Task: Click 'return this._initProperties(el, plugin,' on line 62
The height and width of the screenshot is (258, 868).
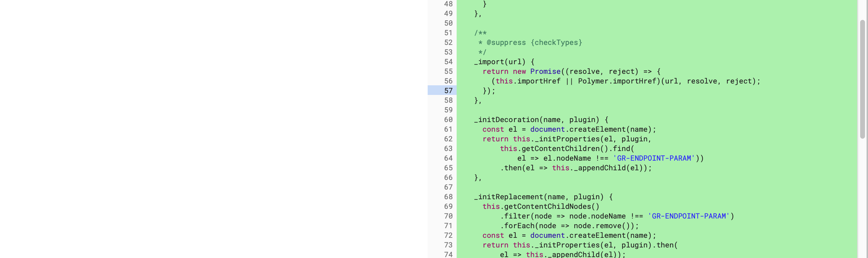Action: click(567, 139)
